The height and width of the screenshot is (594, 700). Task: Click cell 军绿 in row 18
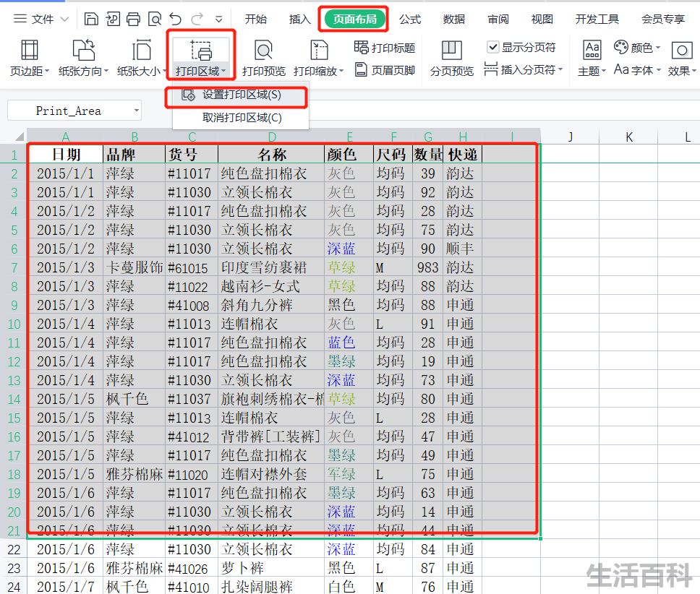349,474
